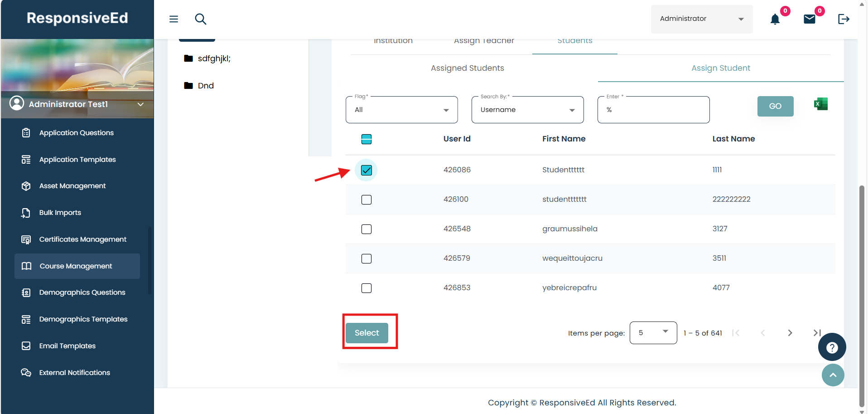868x414 pixels.
Task: Click the hamburger menu icon
Action: click(x=174, y=19)
